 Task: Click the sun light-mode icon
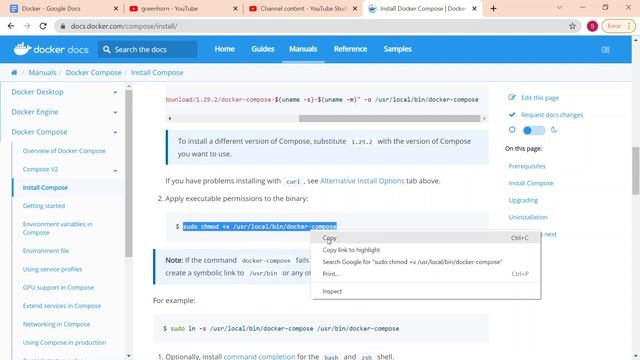click(512, 130)
